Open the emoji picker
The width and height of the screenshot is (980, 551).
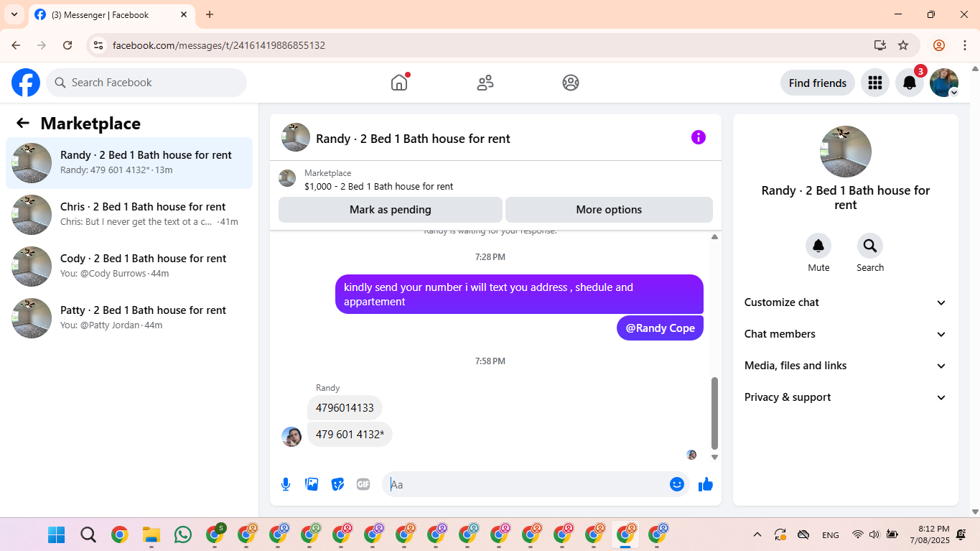pyautogui.click(x=676, y=484)
